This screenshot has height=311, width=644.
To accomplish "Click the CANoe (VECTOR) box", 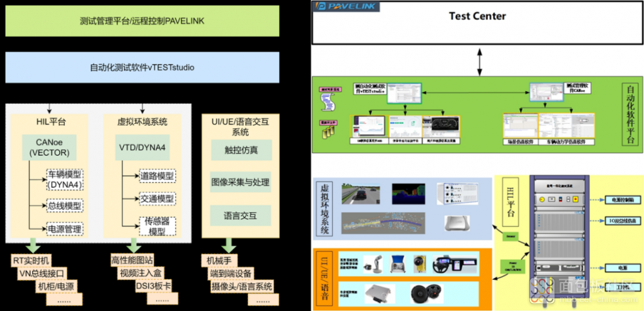I will [49, 148].
